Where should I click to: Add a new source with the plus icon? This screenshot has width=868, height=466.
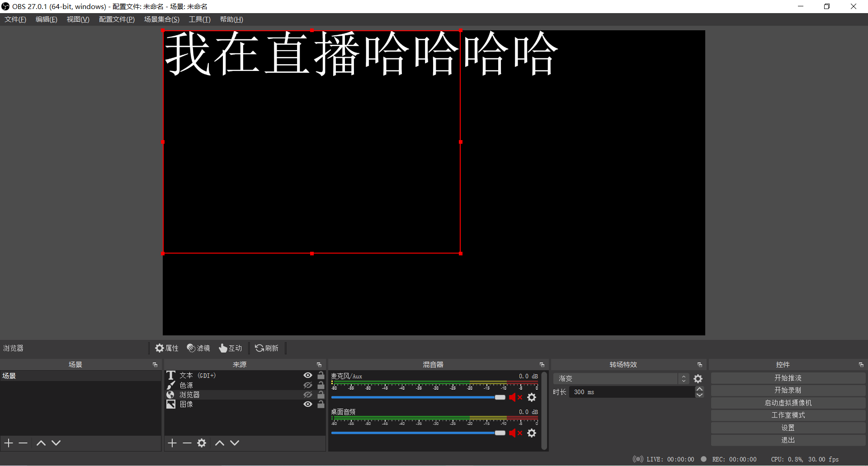click(172, 443)
